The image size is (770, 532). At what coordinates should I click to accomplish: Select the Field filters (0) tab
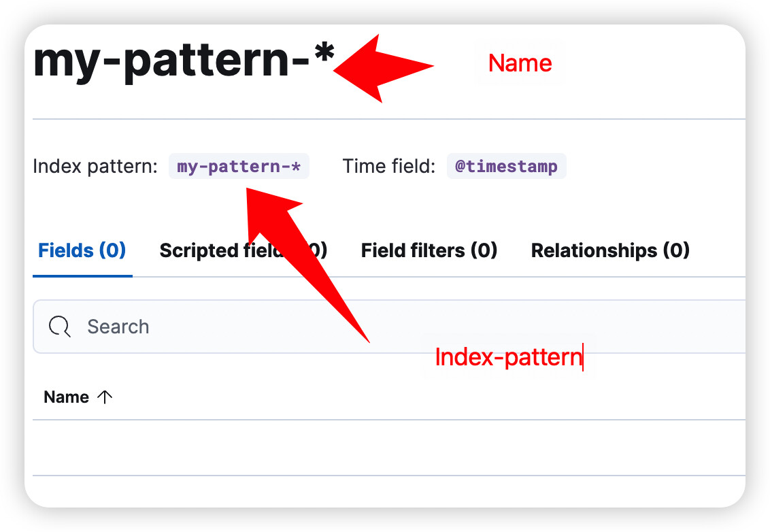pos(429,251)
